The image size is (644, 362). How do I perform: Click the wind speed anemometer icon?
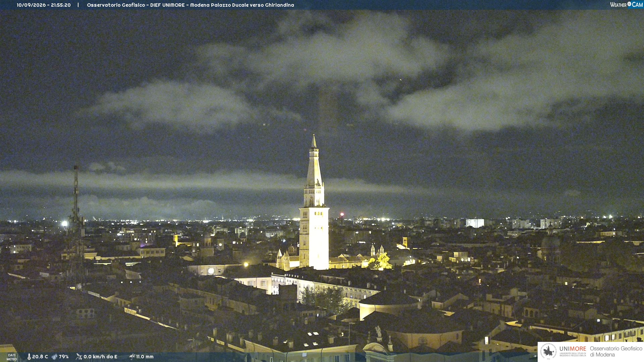(x=79, y=357)
